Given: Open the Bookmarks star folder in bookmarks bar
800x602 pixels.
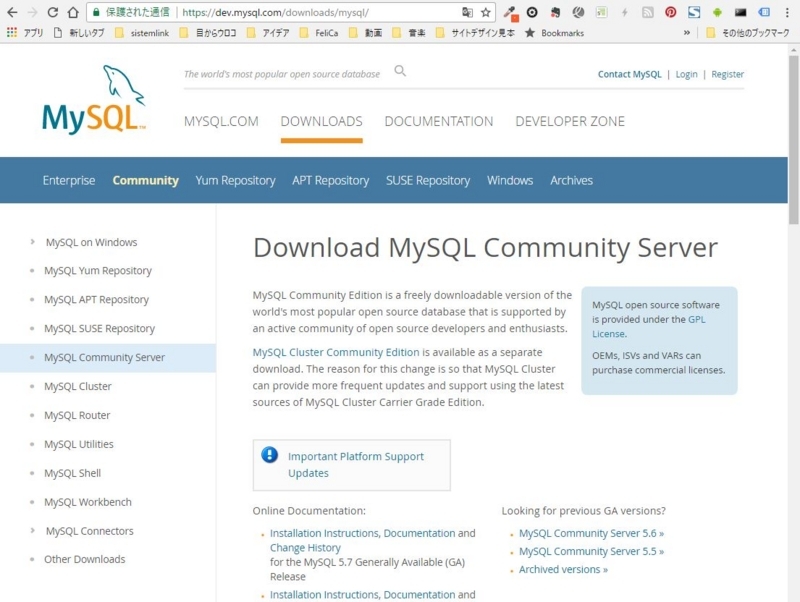Looking at the screenshot, I should pos(555,33).
